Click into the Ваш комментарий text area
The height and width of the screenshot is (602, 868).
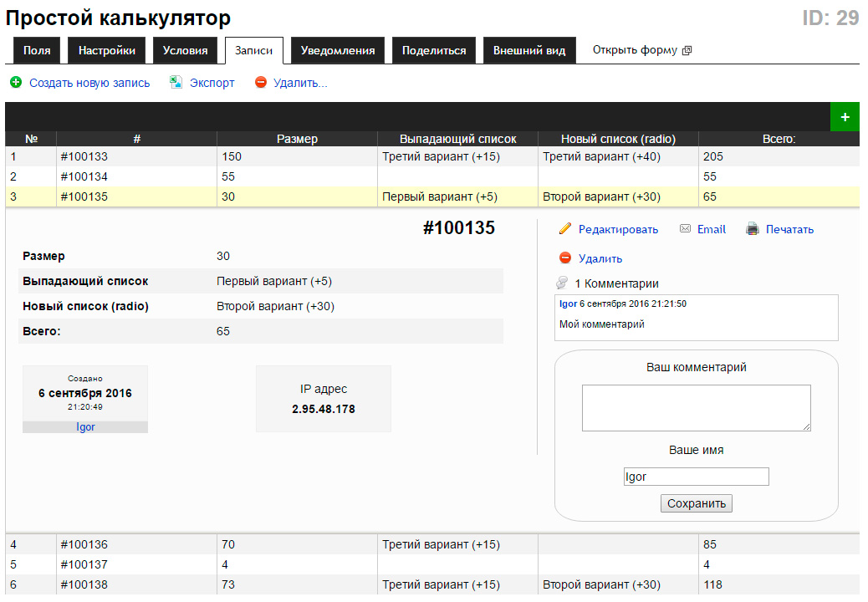tap(696, 408)
